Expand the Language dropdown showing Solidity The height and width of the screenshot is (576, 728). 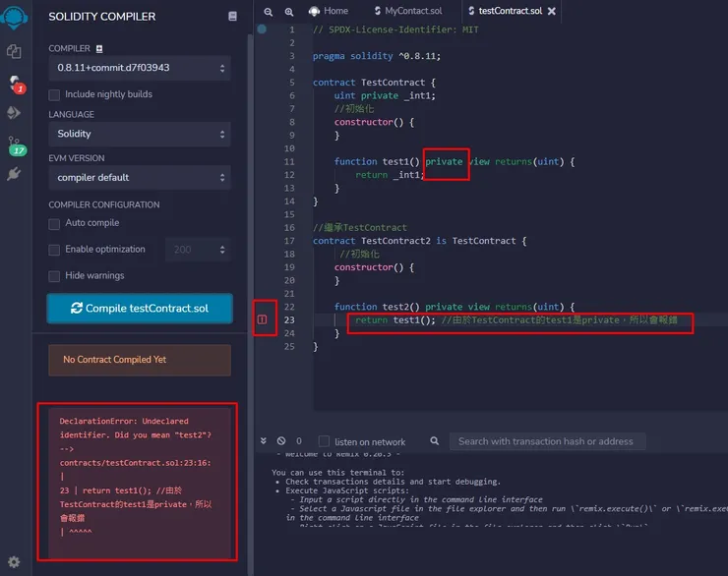coord(140,134)
